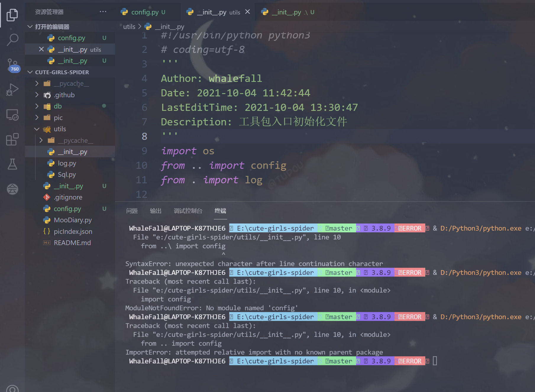Close the __init__.py utils editor tab
This screenshot has width=535, height=392.
(x=248, y=12)
